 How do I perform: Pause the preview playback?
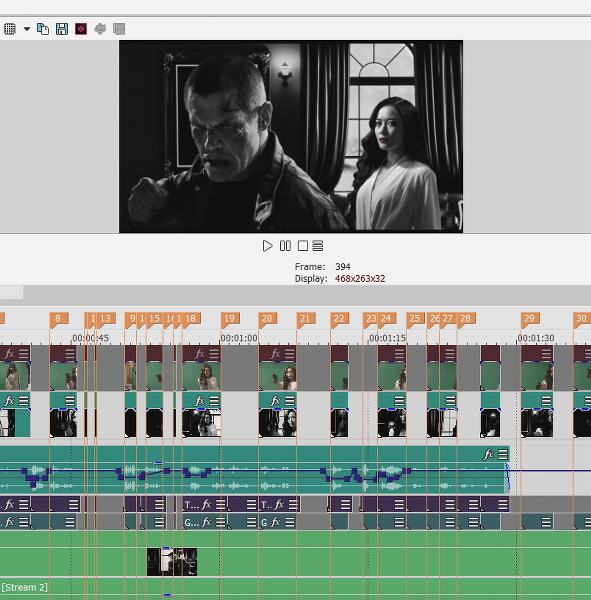point(285,246)
